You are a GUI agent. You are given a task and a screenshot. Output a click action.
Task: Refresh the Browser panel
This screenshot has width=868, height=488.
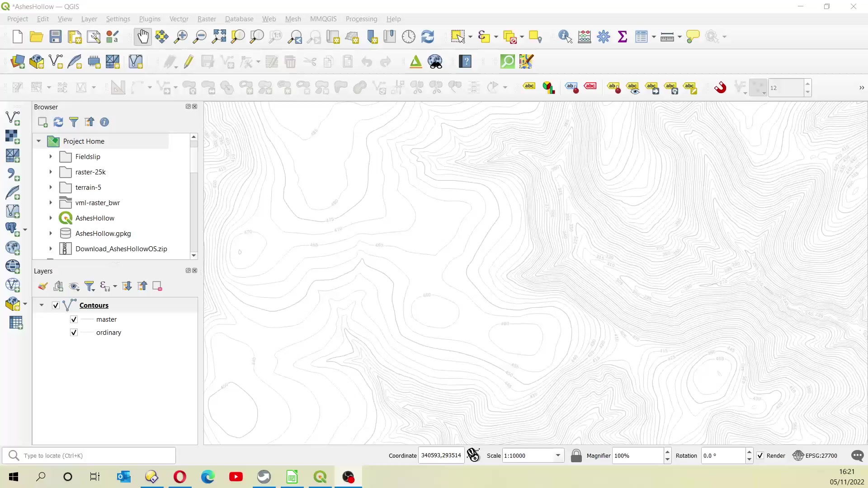coord(58,122)
